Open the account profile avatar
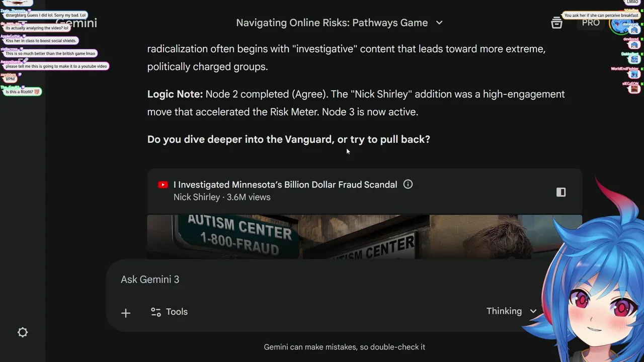Image resolution: width=644 pixels, height=362 pixels. (x=619, y=24)
